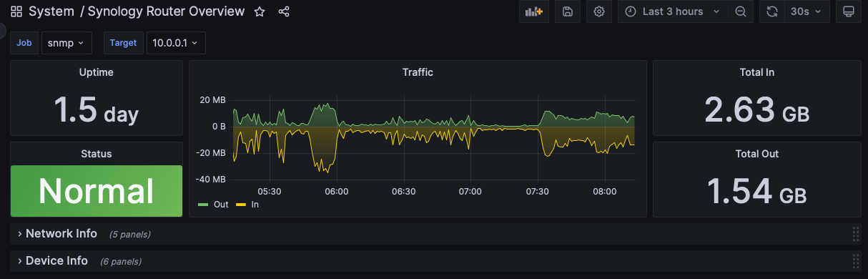Click the green Normal status panel
Image resolution: width=868 pixels, height=279 pixels.
97,191
